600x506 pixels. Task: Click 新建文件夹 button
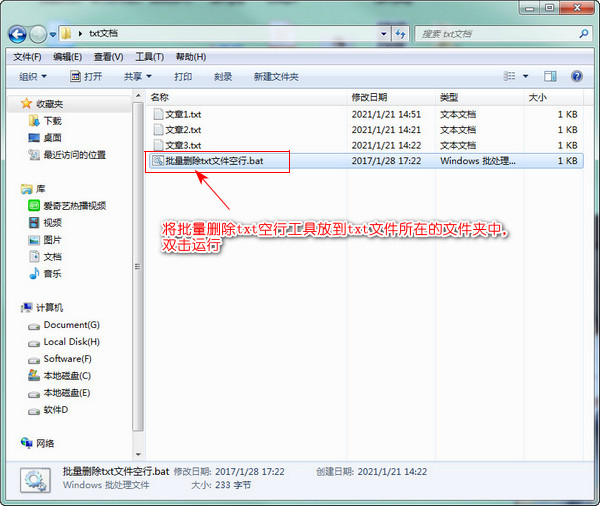tap(276, 77)
